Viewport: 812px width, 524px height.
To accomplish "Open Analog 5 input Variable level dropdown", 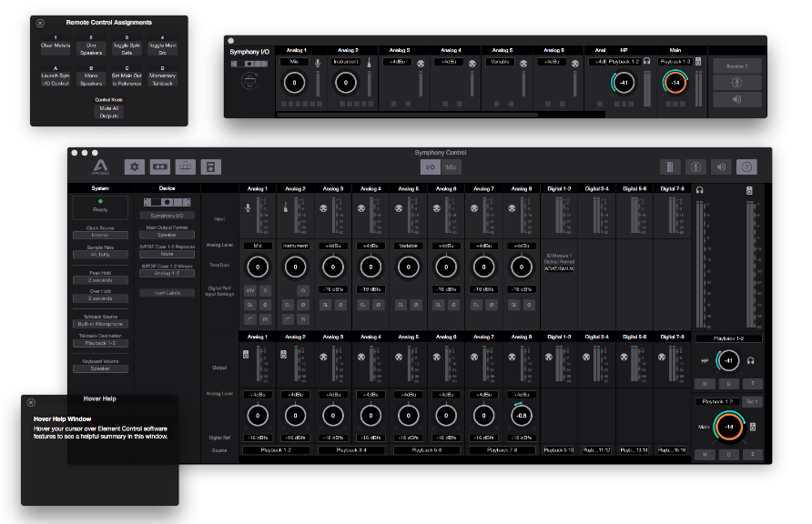I will pos(407,246).
